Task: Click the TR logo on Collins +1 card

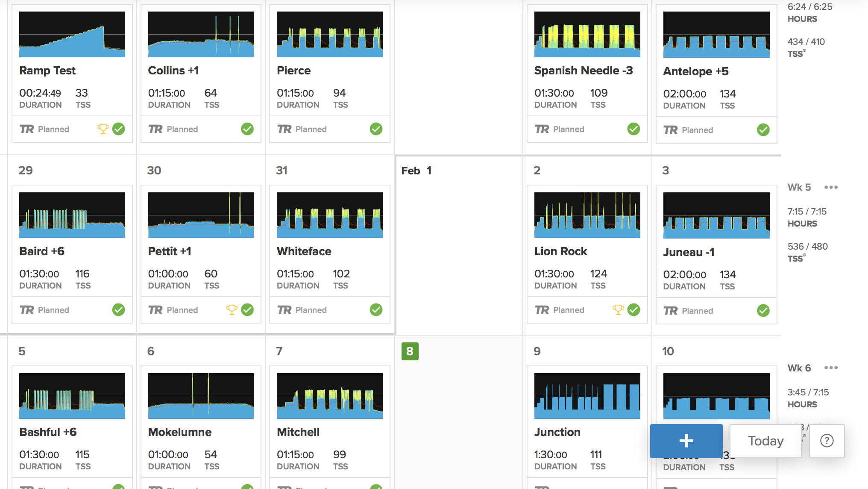Action: (155, 129)
